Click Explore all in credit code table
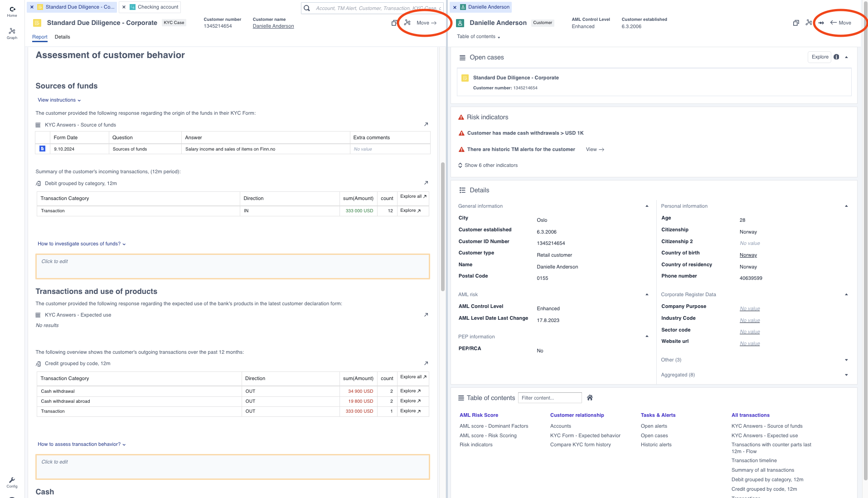 (x=413, y=377)
